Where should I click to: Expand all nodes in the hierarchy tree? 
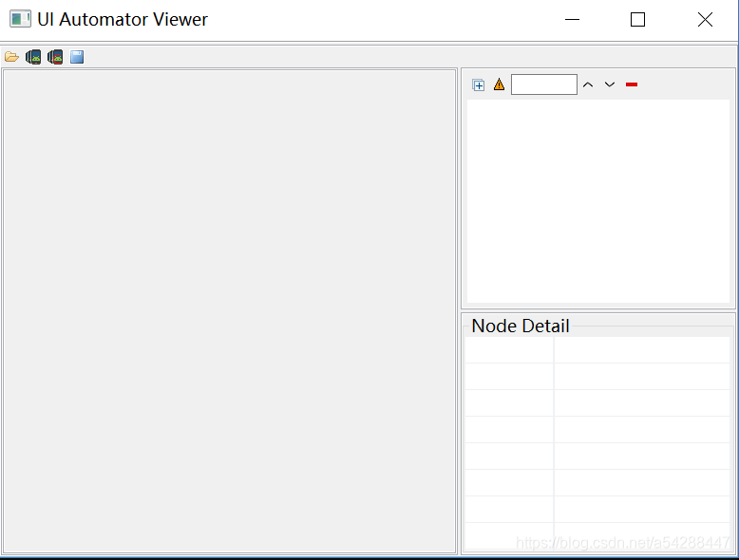[x=479, y=85]
